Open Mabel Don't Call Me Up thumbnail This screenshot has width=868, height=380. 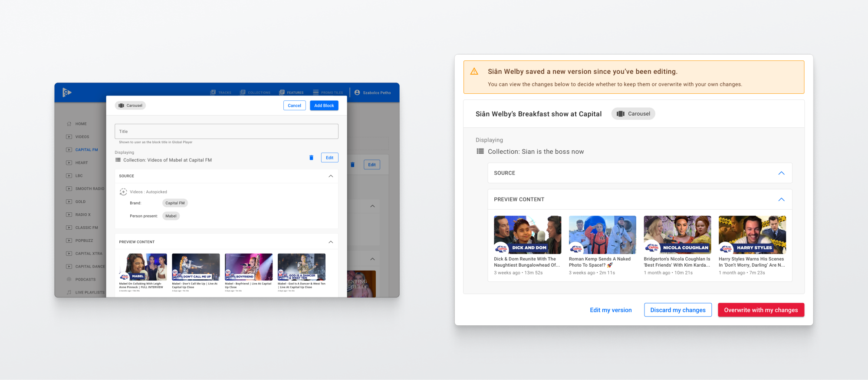196,267
